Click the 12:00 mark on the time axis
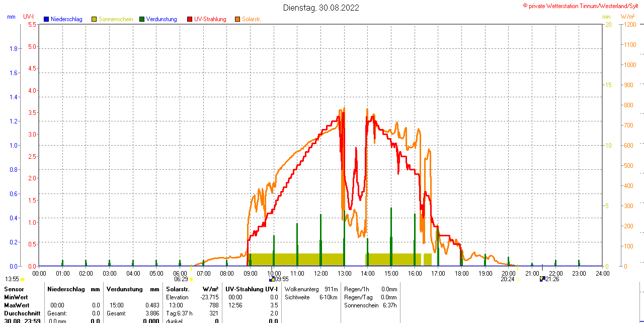 320,273
